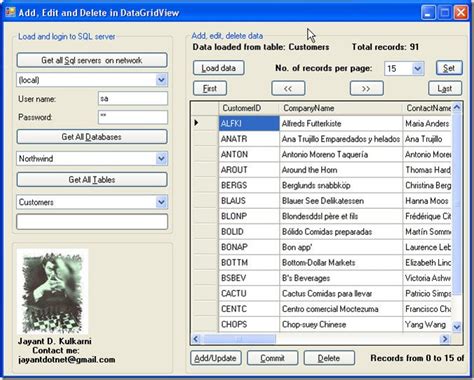Select the BSBEV cell

(x=249, y=278)
